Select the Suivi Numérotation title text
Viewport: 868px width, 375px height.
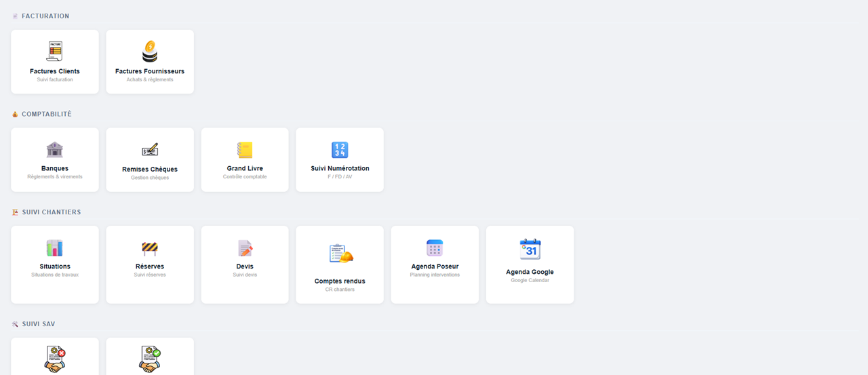pyautogui.click(x=340, y=168)
